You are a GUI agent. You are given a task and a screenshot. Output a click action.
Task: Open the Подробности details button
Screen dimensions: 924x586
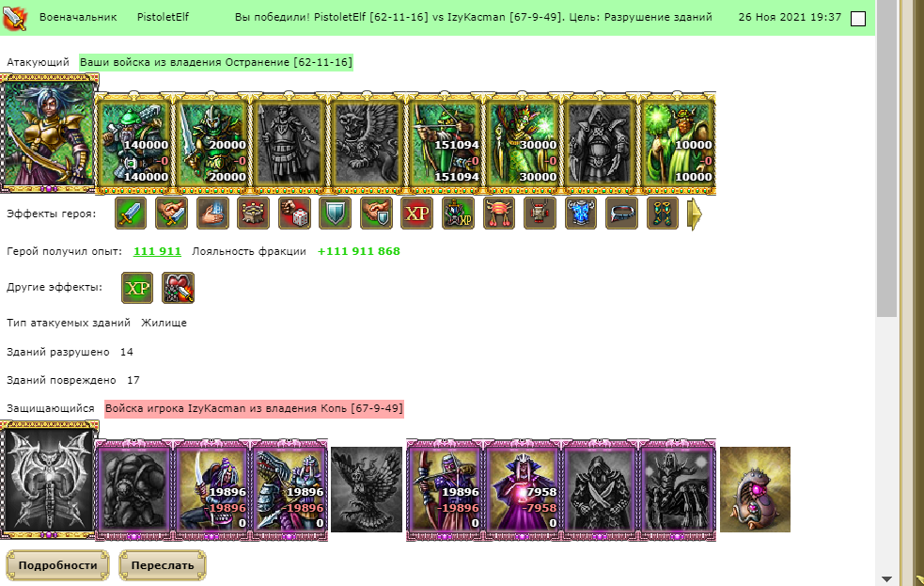point(57,565)
